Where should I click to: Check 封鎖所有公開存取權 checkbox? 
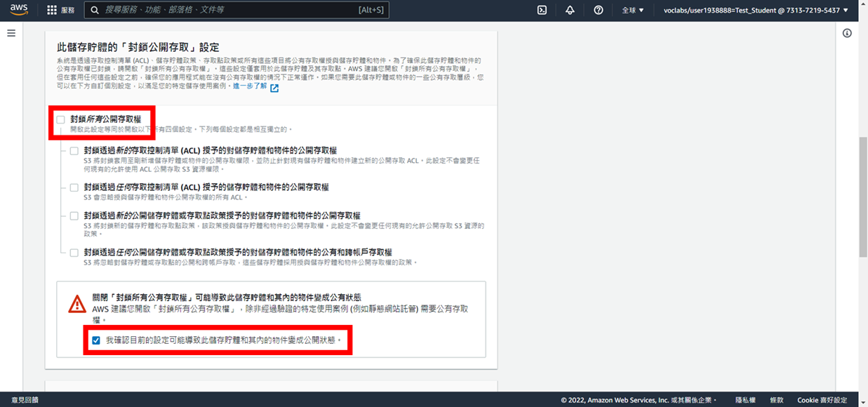point(61,120)
